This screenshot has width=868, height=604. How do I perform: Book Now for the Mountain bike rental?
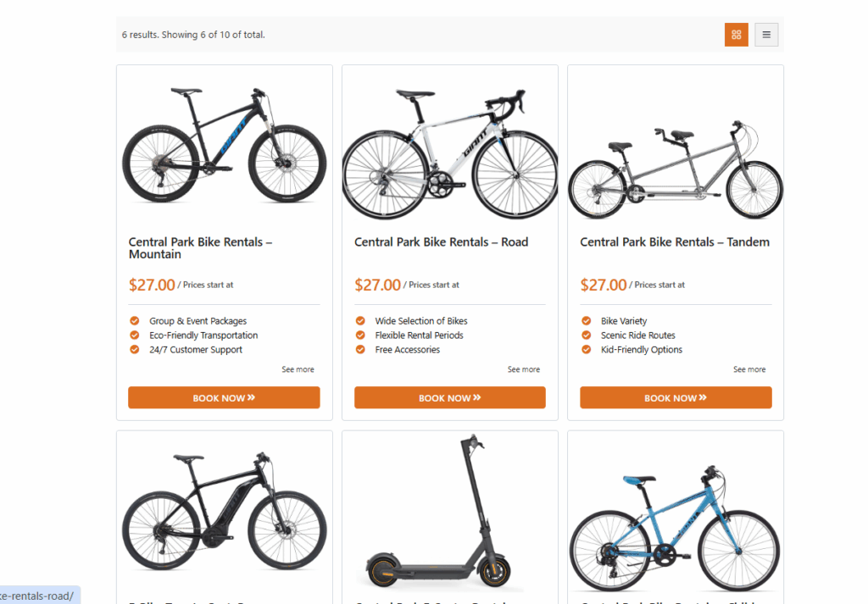click(224, 397)
